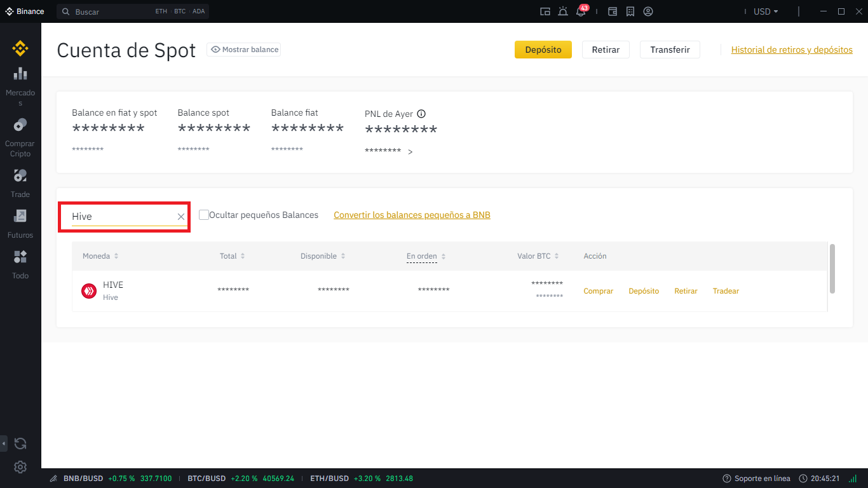Open Historial de retiros y depósitos link
The height and width of the screenshot is (488, 868).
coord(792,50)
